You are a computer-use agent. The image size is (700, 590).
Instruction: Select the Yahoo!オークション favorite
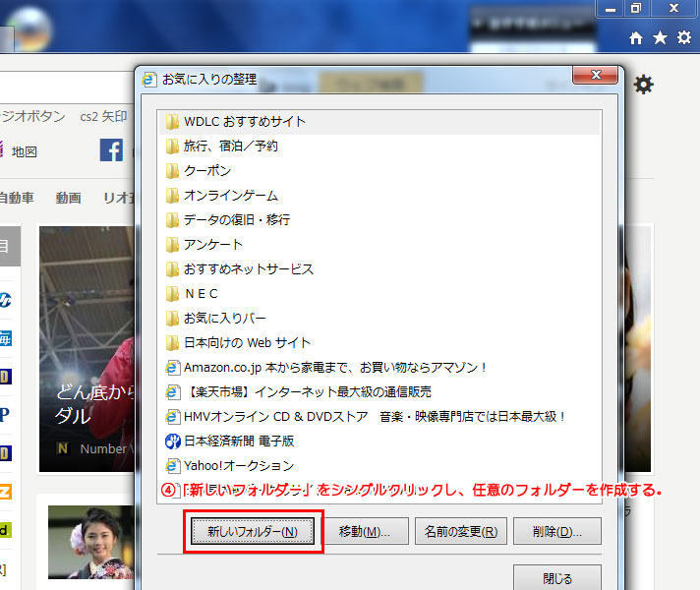(239, 465)
